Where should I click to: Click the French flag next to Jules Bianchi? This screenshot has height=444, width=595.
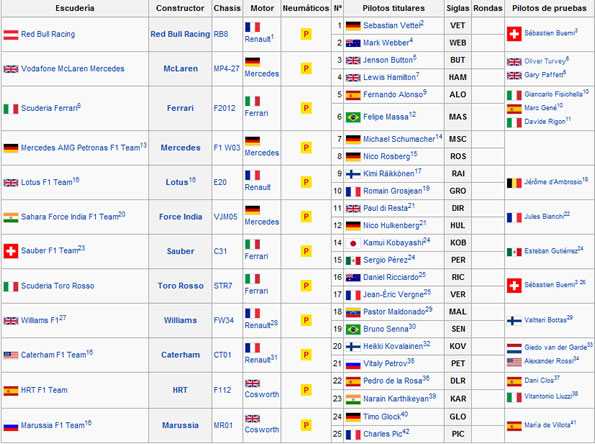pyautogui.click(x=514, y=217)
